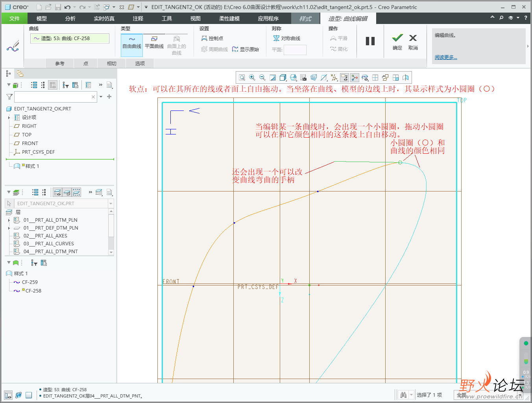Switch to the 模型 (Model) ribbon tab
532x403 pixels.
[42, 18]
